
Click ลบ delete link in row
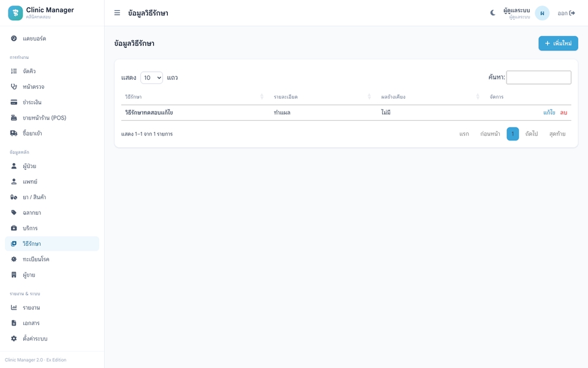coord(563,112)
